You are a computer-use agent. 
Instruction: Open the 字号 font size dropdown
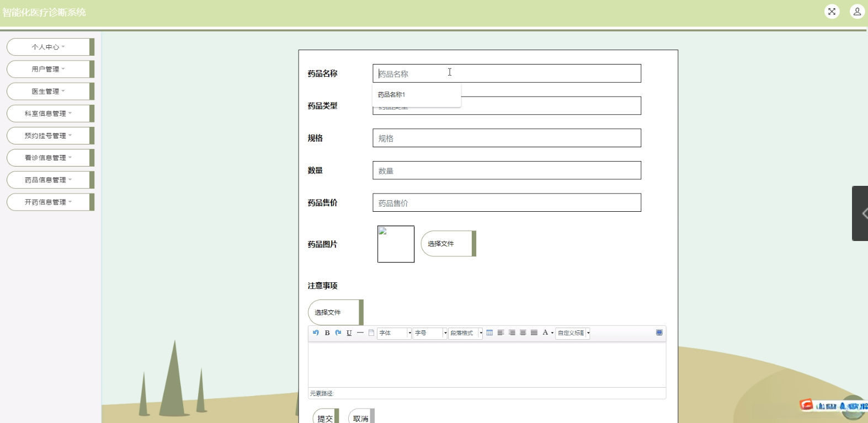pos(430,333)
